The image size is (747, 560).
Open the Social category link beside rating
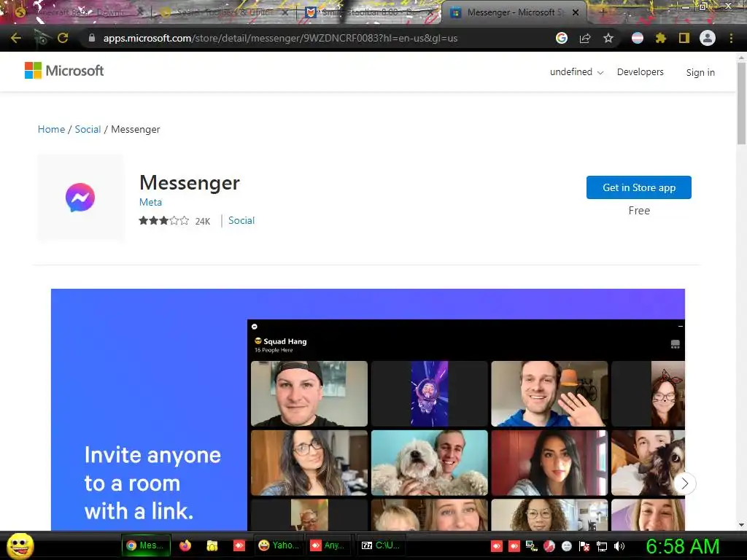tap(241, 220)
